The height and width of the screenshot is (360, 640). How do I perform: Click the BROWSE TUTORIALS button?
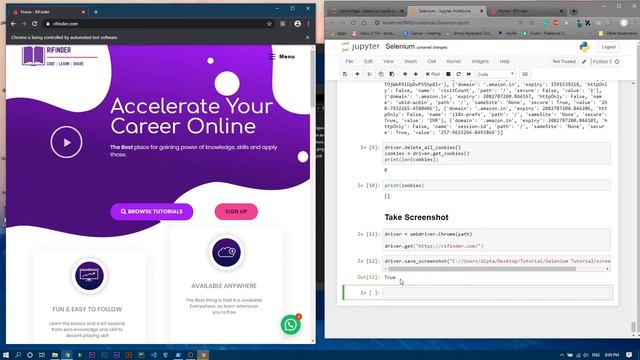(x=152, y=211)
